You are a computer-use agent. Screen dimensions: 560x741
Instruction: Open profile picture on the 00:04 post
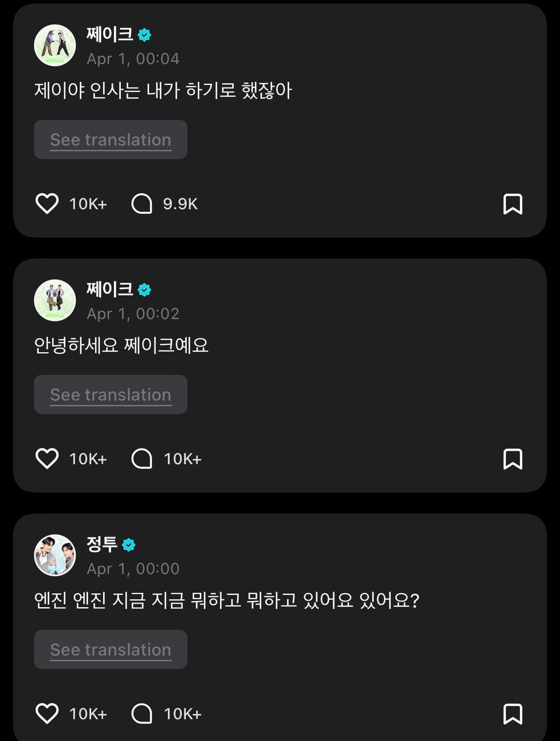point(55,46)
